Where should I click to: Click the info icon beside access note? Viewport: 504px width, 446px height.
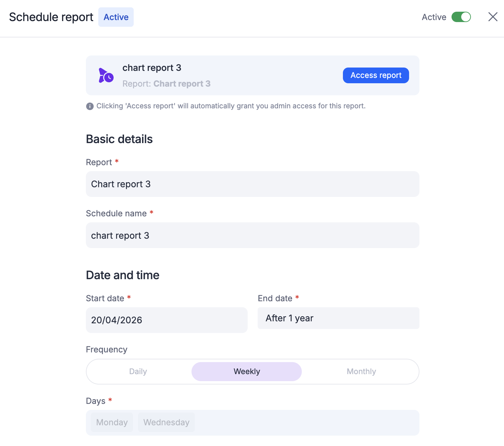(x=90, y=106)
